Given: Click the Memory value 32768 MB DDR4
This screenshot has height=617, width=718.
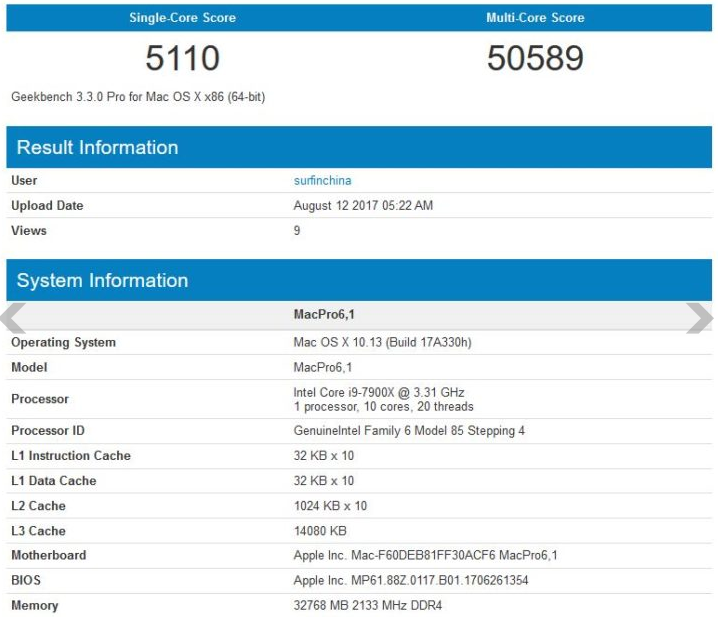Looking at the screenshot, I should point(368,606).
